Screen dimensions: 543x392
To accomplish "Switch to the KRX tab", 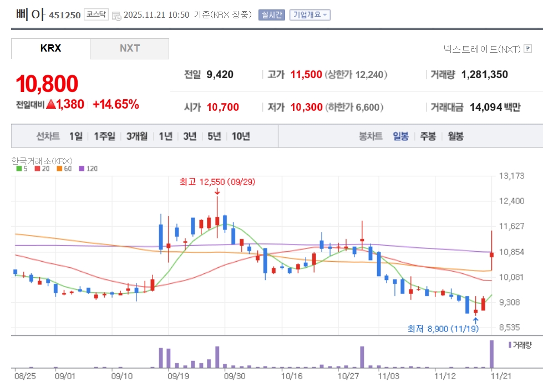I will pos(50,48).
